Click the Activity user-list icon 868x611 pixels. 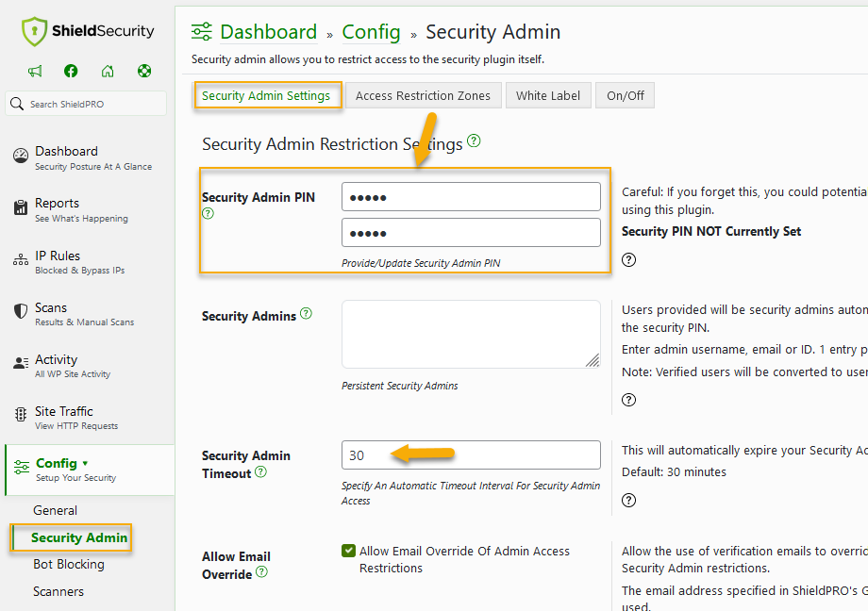click(21, 363)
